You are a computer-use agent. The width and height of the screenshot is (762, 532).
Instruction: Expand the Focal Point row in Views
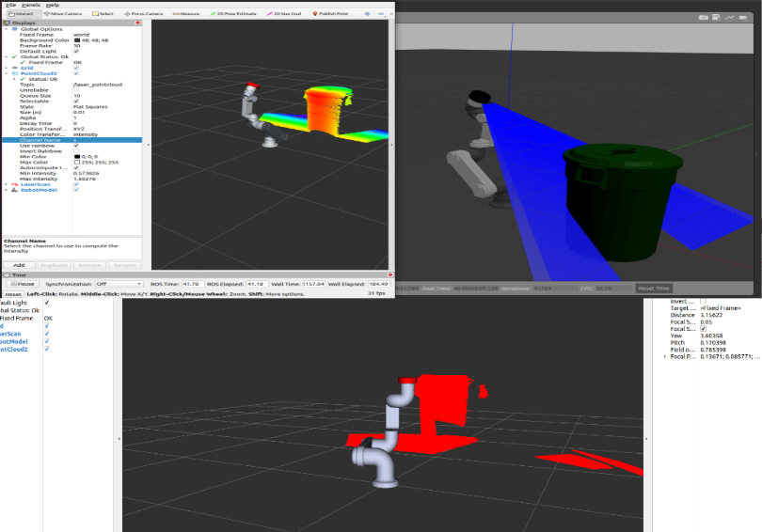click(x=665, y=356)
